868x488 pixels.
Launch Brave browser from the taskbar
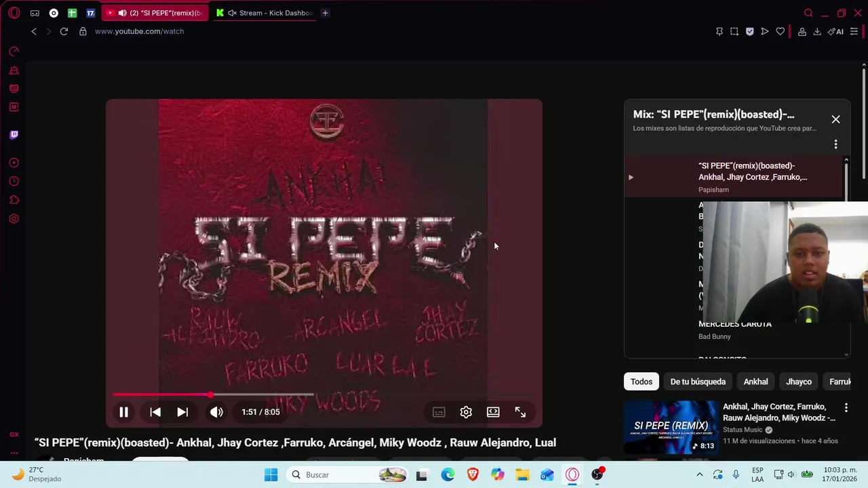pos(473,474)
